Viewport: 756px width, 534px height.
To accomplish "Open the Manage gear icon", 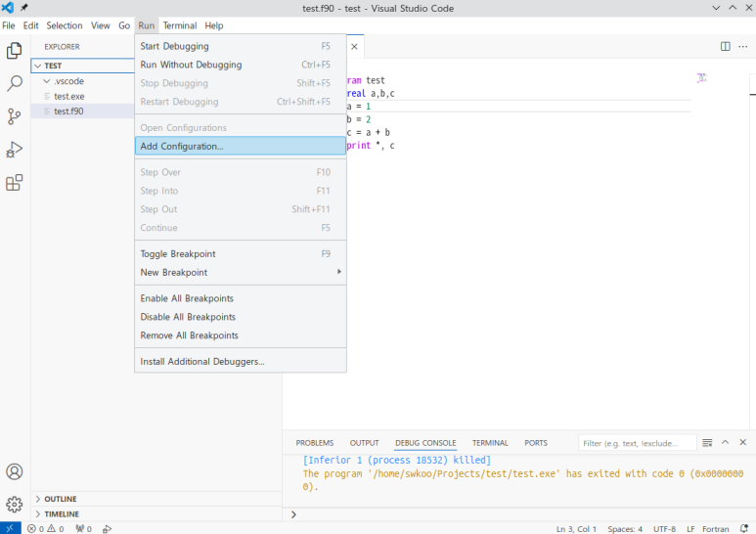I will point(15,504).
